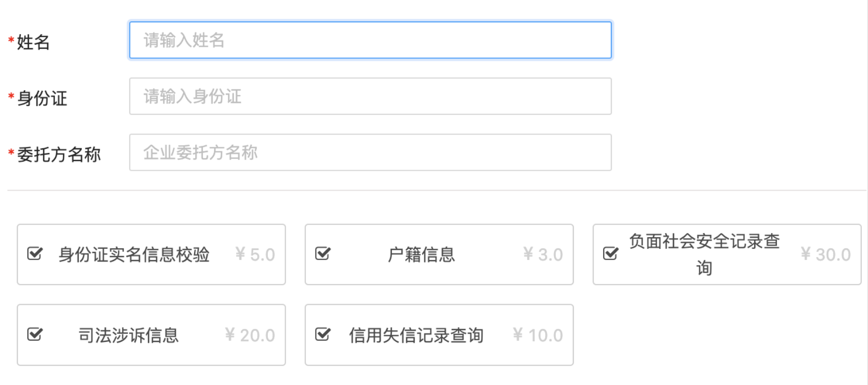Click the 身份证 field label

click(x=42, y=98)
